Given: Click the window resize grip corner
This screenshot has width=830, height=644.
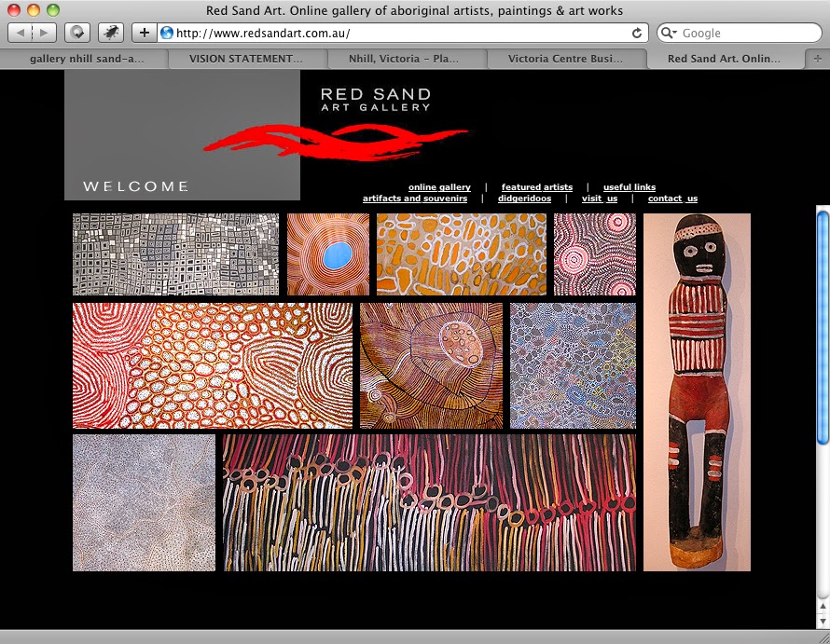Looking at the screenshot, I should [823, 637].
